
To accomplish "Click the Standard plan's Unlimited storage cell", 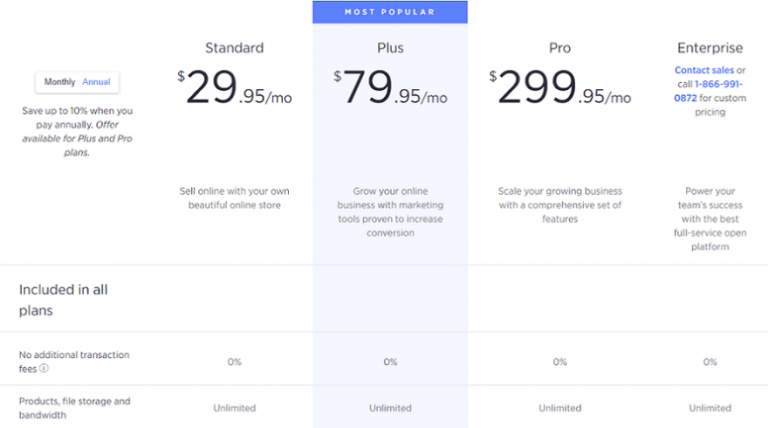I will click(234, 408).
